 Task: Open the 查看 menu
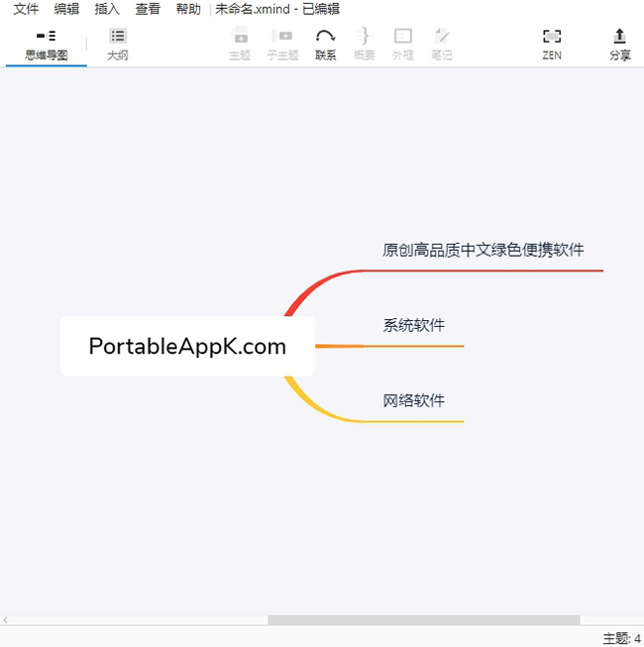pos(148,9)
